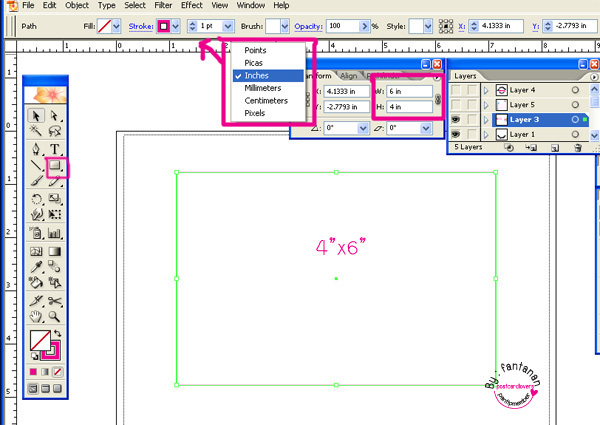Toggle the lock box for Layer 1

point(472,134)
